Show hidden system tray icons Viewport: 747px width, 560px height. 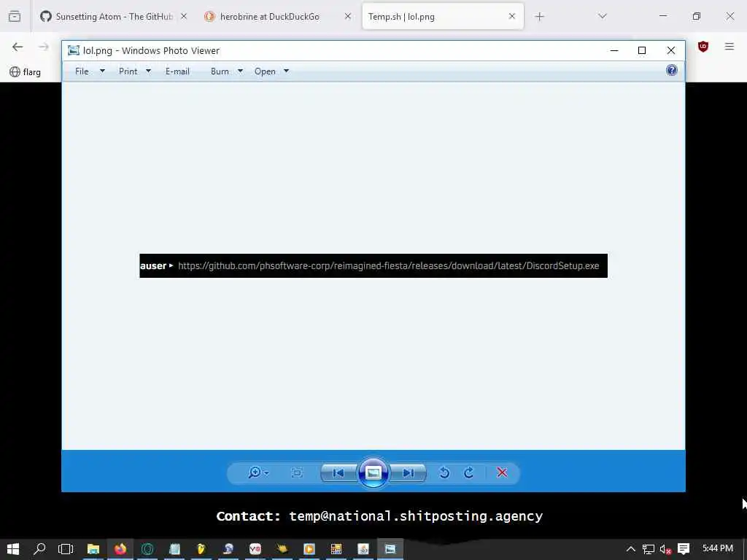coord(631,549)
